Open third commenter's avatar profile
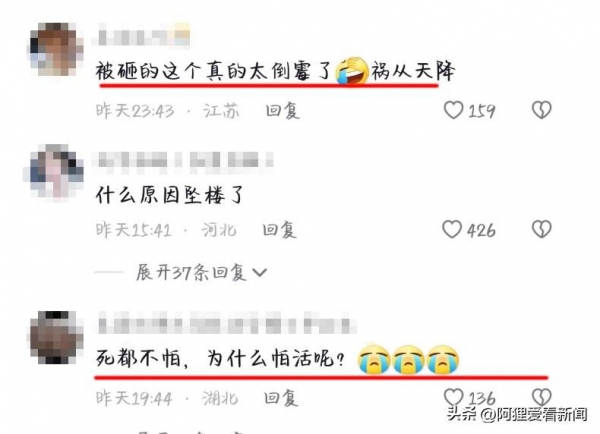The image size is (600, 434). 56,337
